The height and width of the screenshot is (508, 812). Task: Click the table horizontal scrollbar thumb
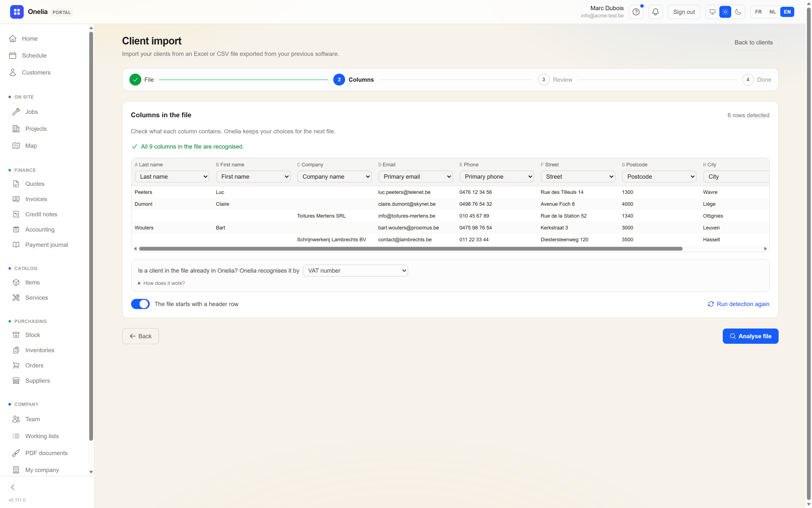click(411, 249)
